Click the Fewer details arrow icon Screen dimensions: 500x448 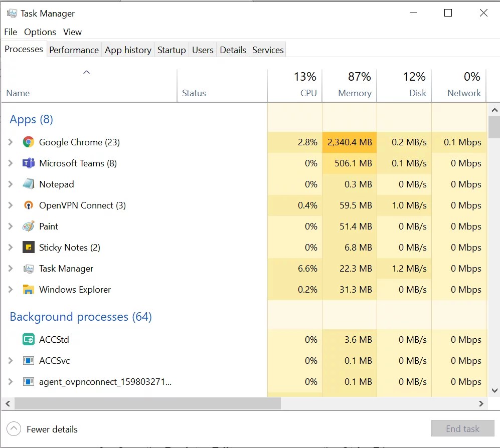14,429
